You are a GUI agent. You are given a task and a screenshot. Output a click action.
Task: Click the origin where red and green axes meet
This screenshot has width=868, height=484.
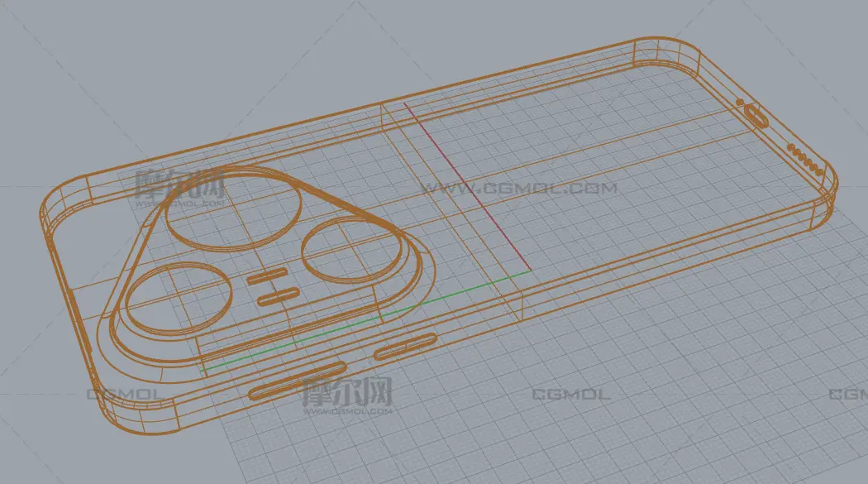(530, 270)
